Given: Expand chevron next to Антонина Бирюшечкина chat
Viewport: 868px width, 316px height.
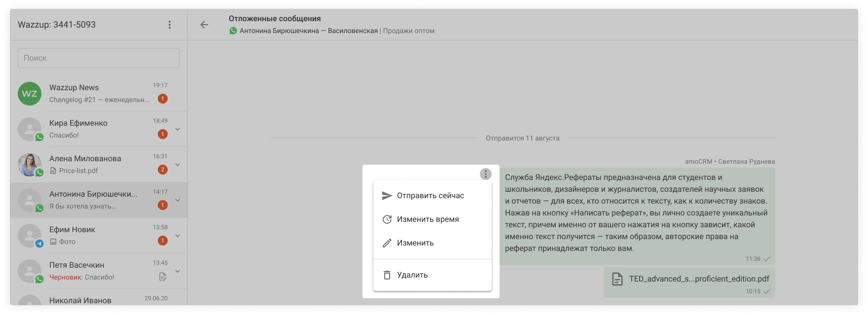Looking at the screenshot, I should click(178, 200).
